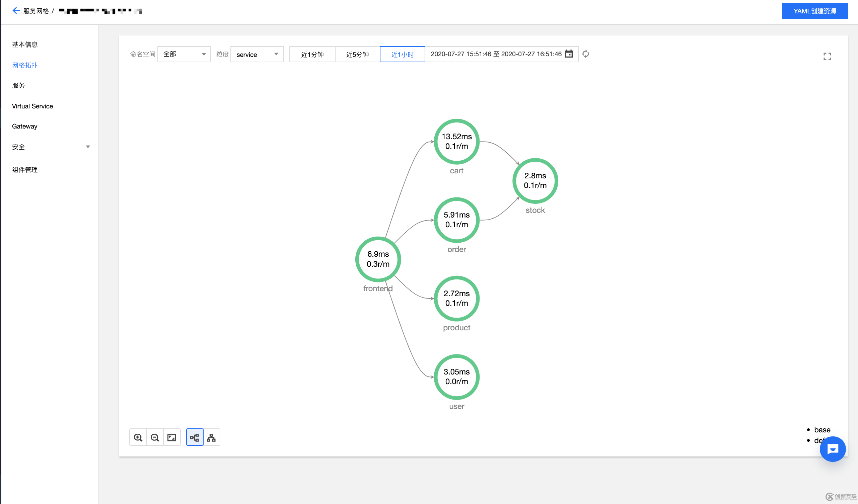Click the 服务网格 breadcrumb link
This screenshot has height=504, width=858.
point(36,11)
